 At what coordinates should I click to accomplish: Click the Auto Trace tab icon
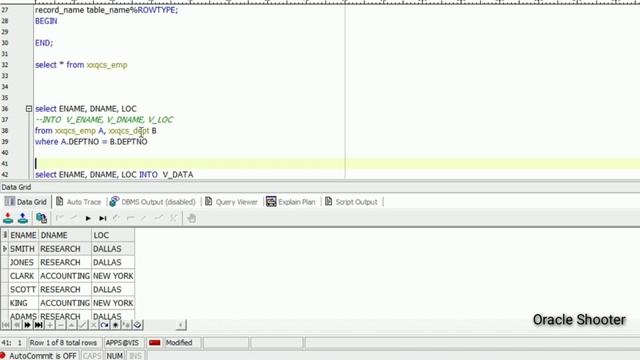60,201
